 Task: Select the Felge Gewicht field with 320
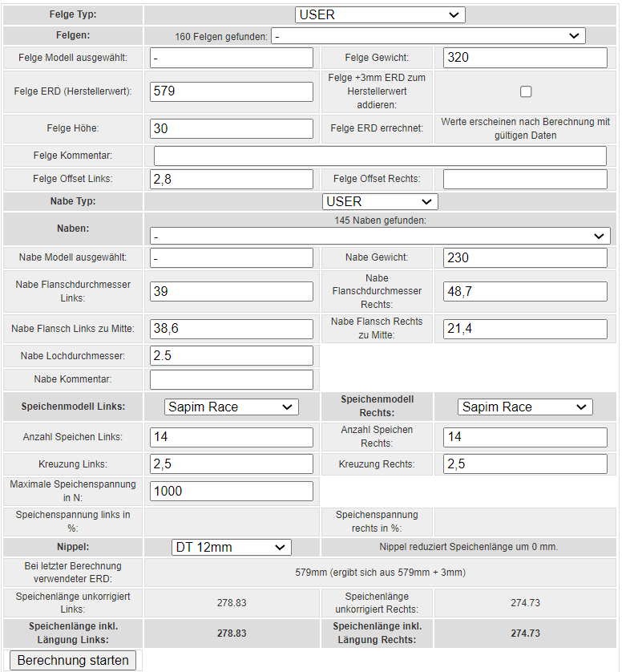point(525,58)
